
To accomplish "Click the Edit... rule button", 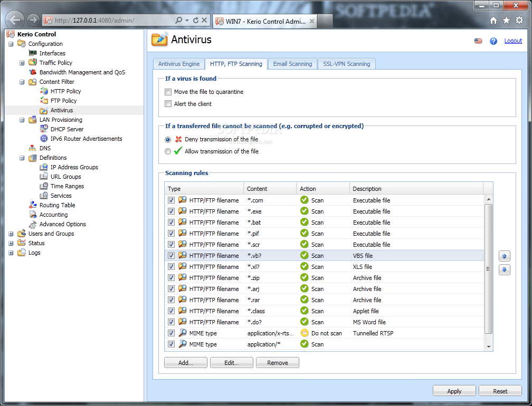I will click(231, 363).
